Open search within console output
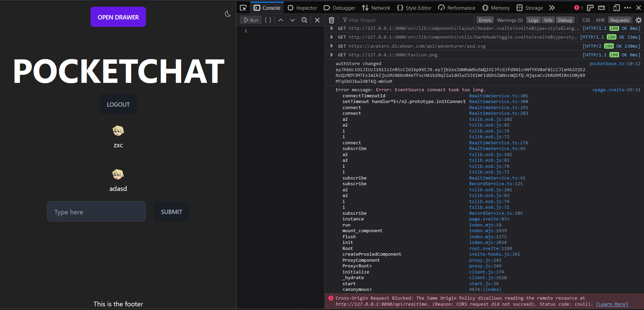Image resolution: width=644 pixels, height=310 pixels. click(304, 20)
